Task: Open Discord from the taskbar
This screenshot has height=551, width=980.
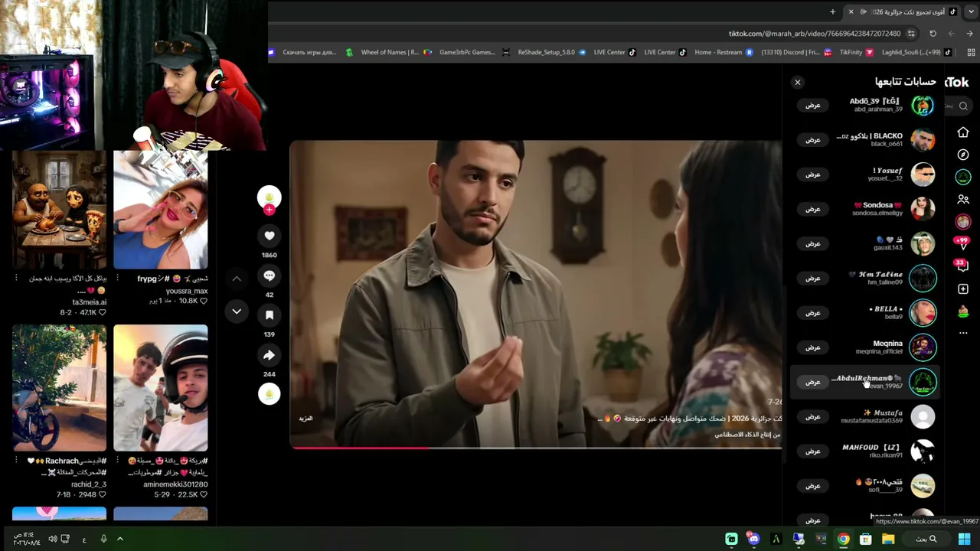Action: [x=753, y=539]
